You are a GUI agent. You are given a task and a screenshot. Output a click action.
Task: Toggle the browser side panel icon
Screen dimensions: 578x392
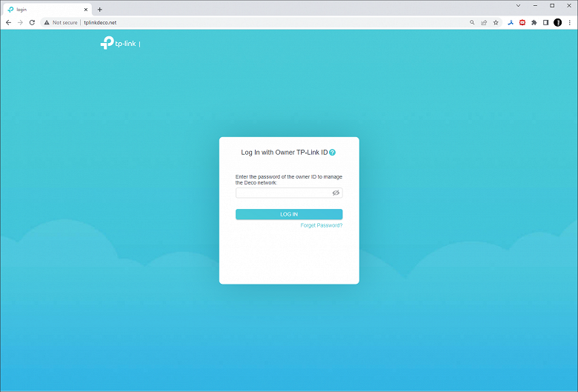(546, 22)
